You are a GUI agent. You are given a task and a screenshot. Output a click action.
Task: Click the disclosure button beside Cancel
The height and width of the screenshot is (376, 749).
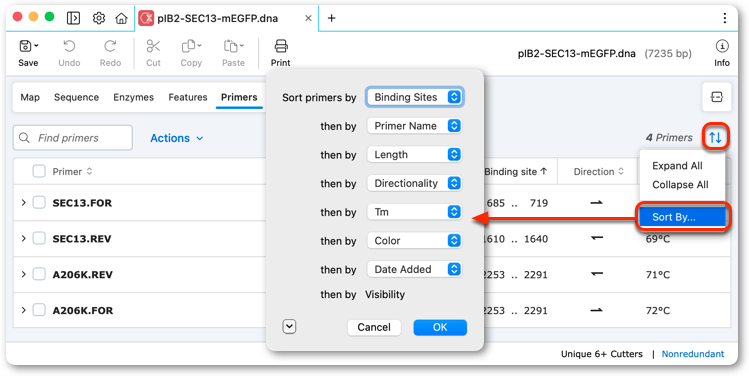click(x=289, y=327)
